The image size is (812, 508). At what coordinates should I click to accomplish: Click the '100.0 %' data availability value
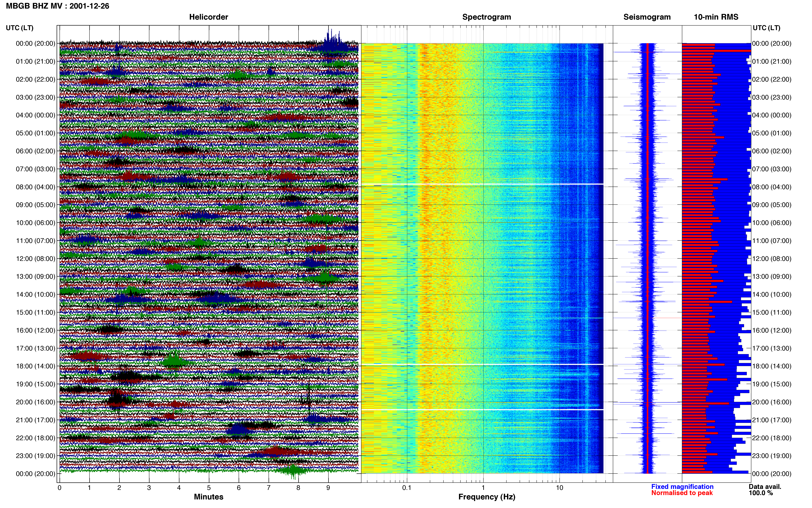point(761,493)
